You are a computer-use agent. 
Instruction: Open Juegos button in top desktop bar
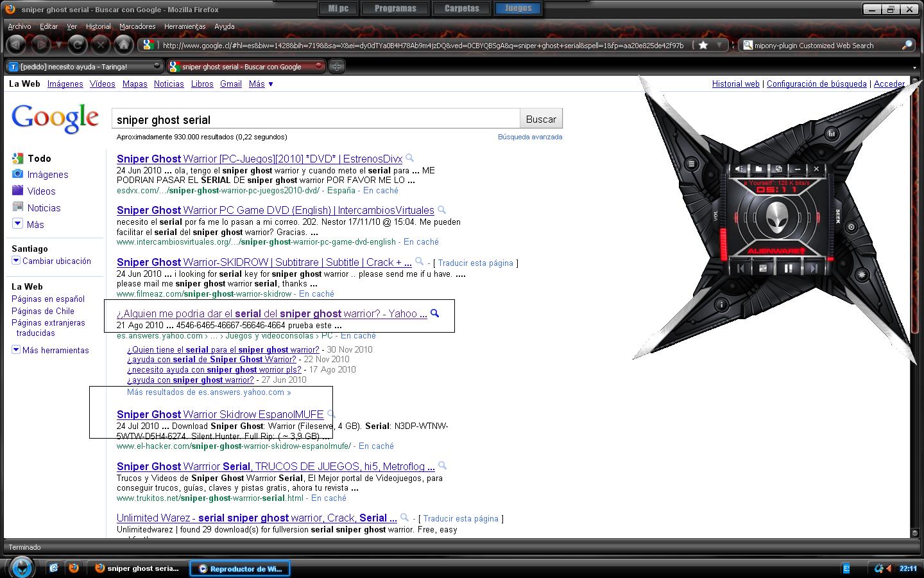coord(518,8)
